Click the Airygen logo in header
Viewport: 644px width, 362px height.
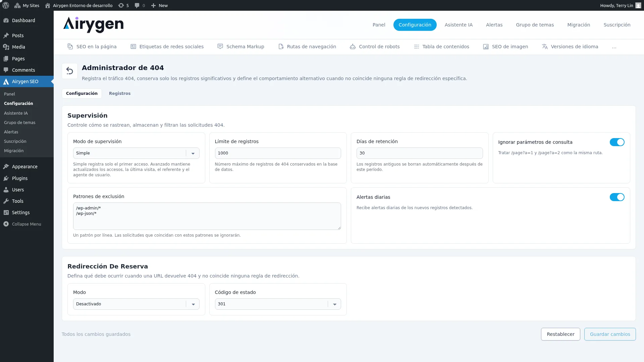(93, 25)
